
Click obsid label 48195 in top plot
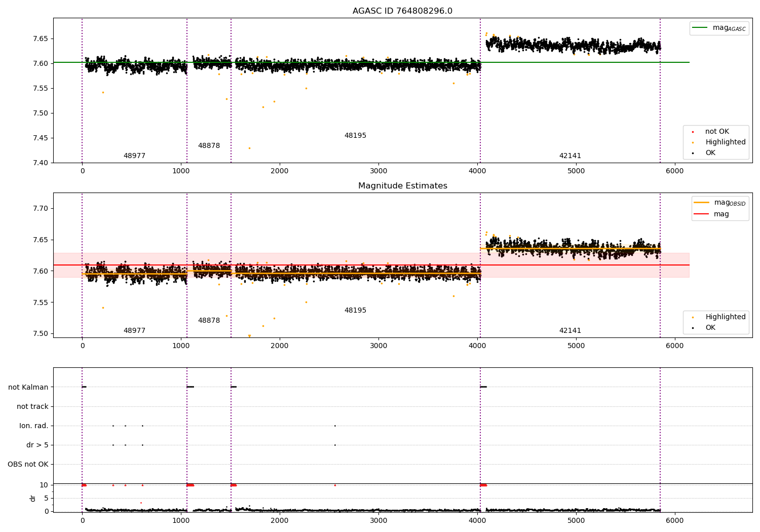355,136
